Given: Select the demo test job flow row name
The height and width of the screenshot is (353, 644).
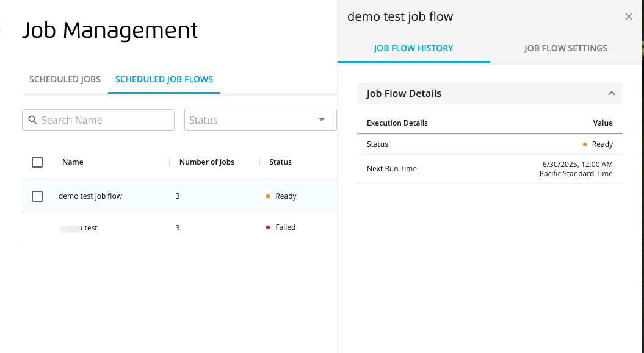Looking at the screenshot, I should (x=90, y=196).
